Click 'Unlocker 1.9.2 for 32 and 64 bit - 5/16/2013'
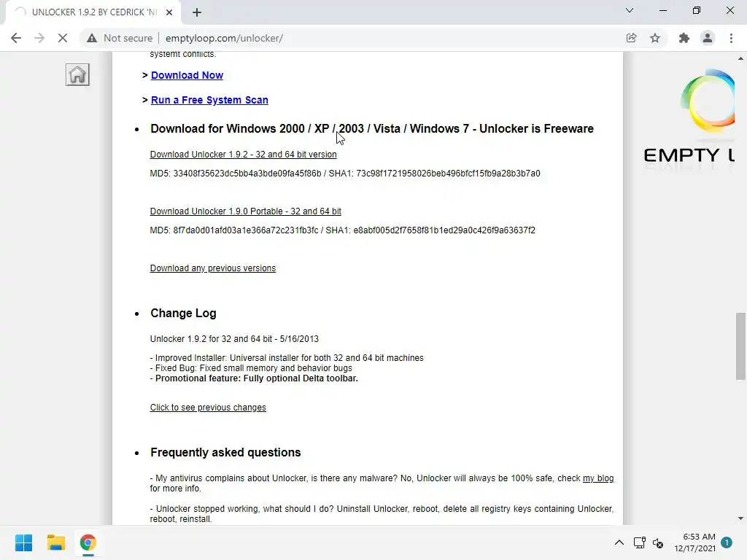This screenshot has height=560, width=747. point(234,339)
